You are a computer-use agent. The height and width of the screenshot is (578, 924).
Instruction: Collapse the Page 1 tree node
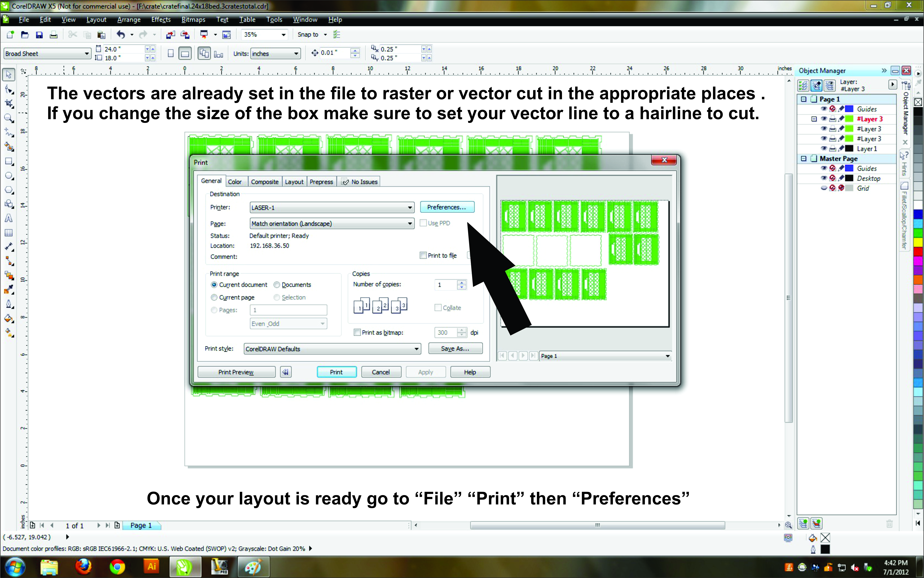pos(803,99)
